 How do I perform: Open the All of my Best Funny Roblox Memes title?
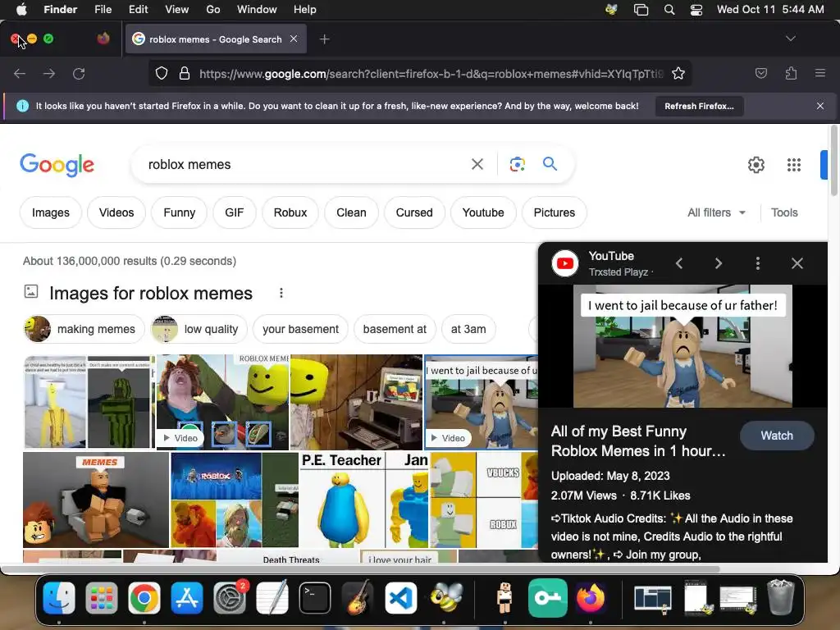[x=638, y=441]
